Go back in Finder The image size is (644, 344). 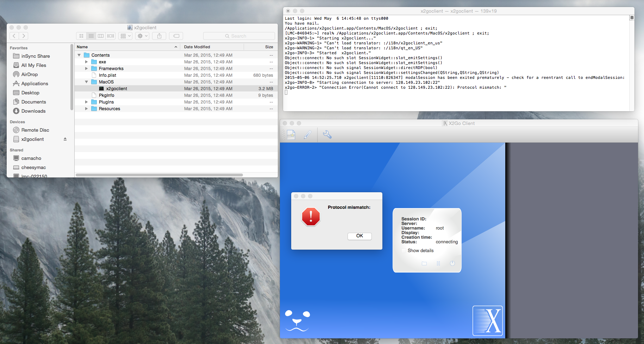[14, 36]
